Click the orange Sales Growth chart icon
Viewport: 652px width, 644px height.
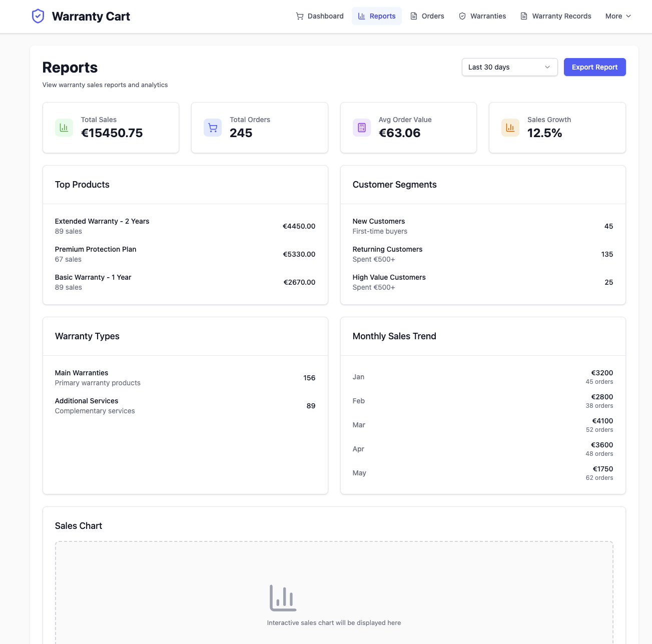coord(510,127)
